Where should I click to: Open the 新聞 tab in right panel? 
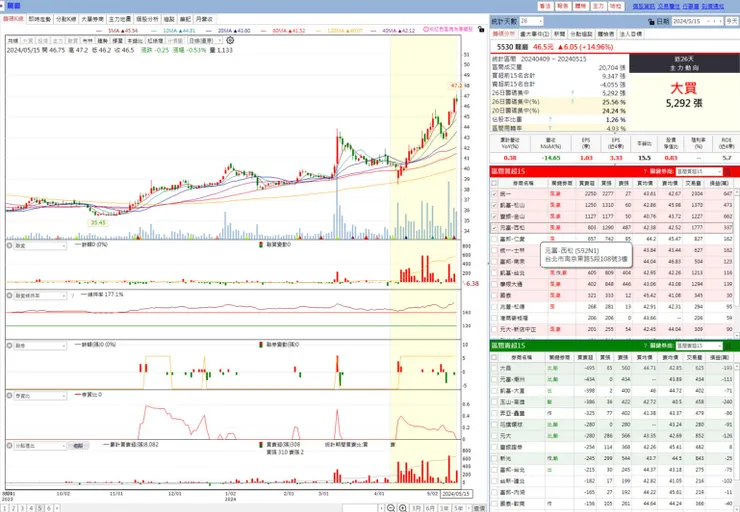[559, 34]
